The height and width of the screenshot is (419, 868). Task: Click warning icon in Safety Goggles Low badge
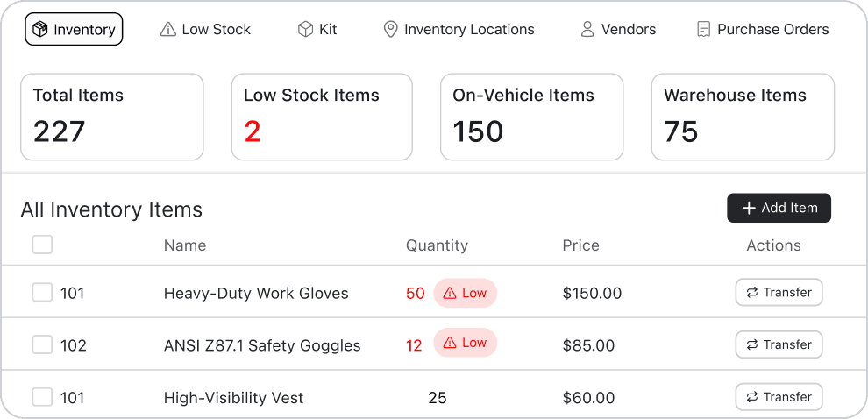coord(450,344)
